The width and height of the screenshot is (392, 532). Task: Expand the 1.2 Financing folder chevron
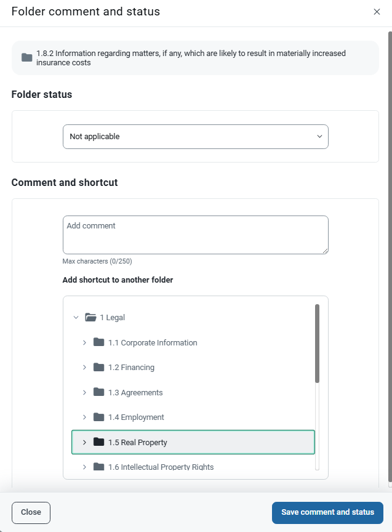click(84, 368)
